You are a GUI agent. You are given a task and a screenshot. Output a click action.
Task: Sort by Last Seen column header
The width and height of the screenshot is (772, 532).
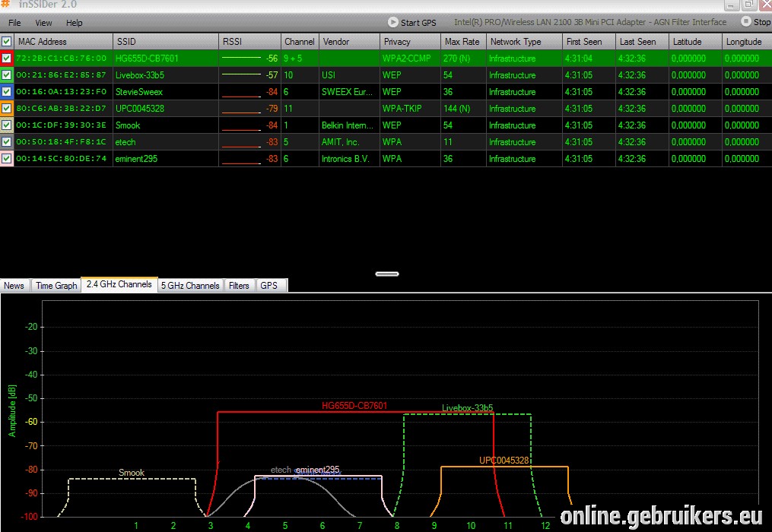click(x=642, y=41)
